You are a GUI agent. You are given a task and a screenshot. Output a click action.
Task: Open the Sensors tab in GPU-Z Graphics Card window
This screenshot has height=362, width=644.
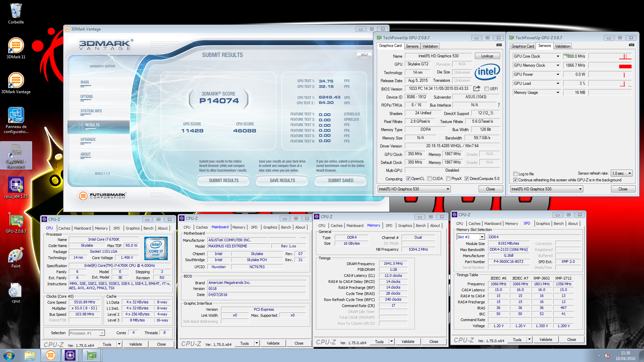(x=412, y=46)
